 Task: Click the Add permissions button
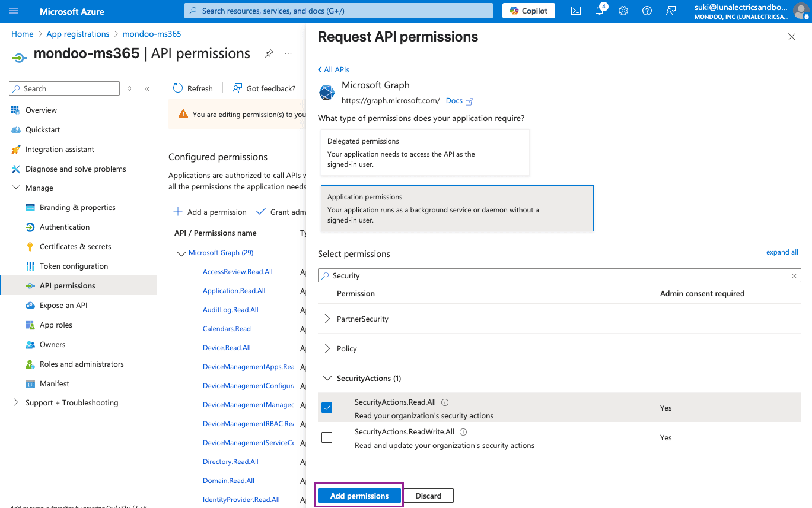coord(358,495)
